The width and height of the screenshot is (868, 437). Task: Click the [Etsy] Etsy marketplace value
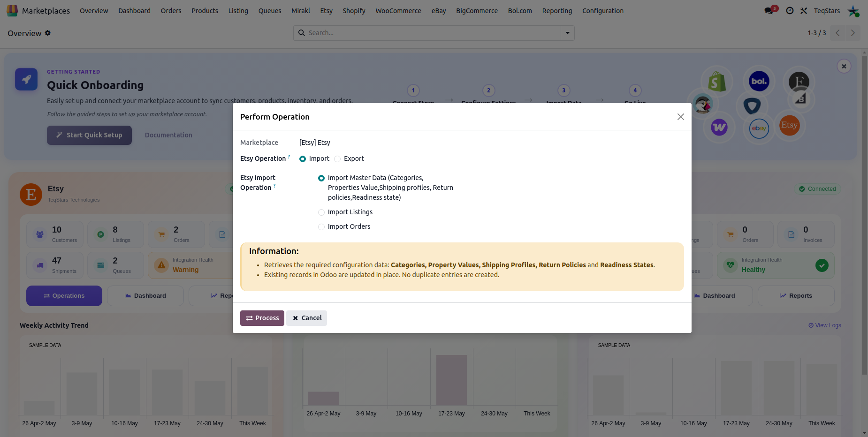pos(315,143)
